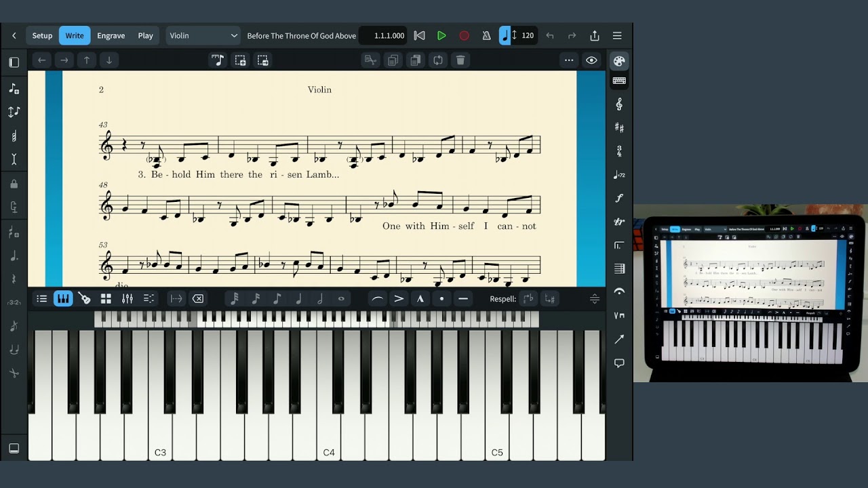Toggle the on-screen keyboard panel icon
Viewport: 868px width, 488px height.
(619, 81)
